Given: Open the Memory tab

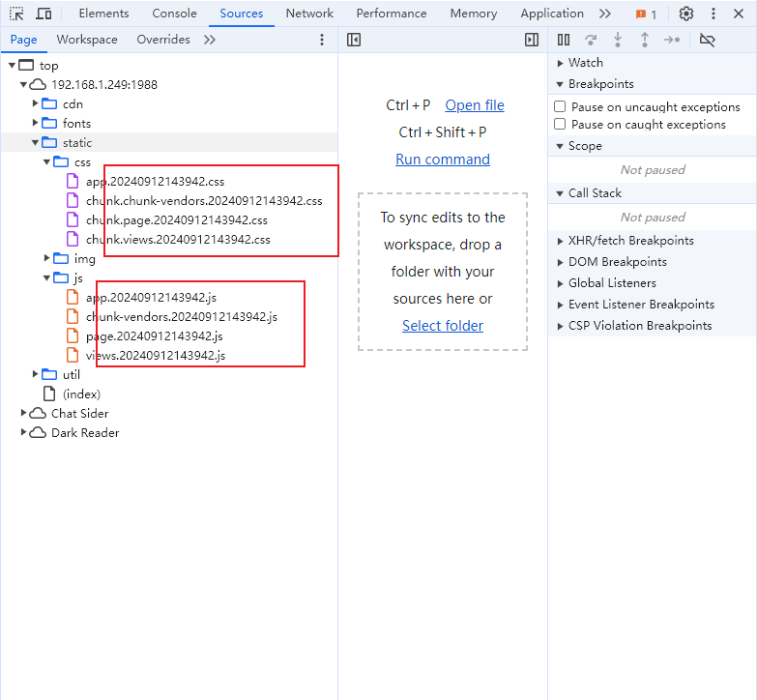Looking at the screenshot, I should click(474, 14).
